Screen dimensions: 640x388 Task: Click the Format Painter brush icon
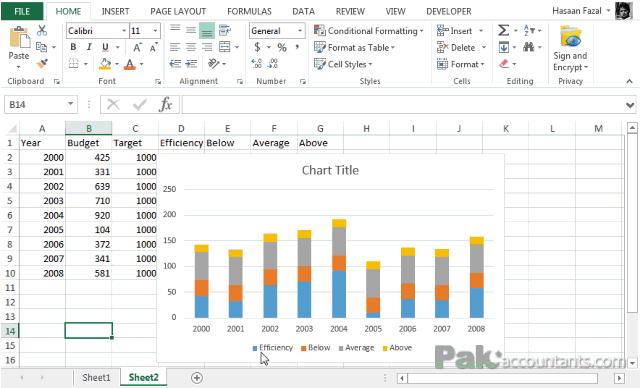coord(42,64)
